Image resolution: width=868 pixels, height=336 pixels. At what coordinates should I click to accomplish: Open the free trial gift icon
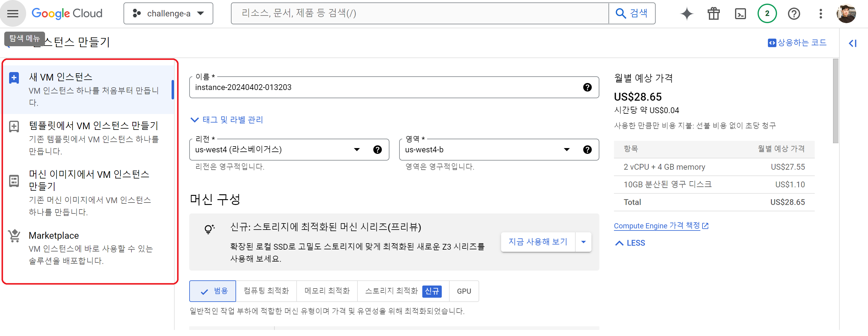tap(713, 14)
